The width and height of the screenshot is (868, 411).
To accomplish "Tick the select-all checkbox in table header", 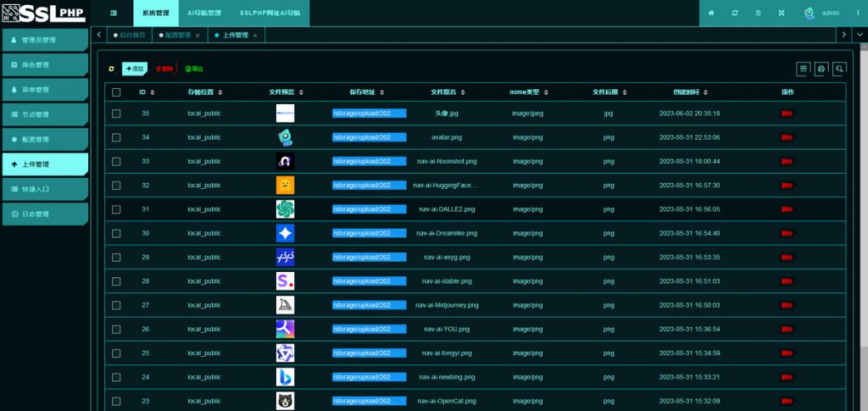I will point(116,92).
